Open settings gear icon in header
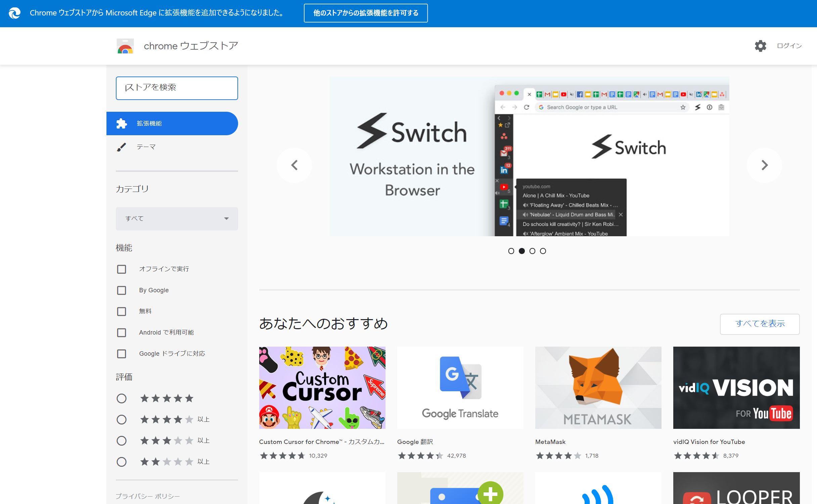Image resolution: width=817 pixels, height=504 pixels. tap(760, 46)
